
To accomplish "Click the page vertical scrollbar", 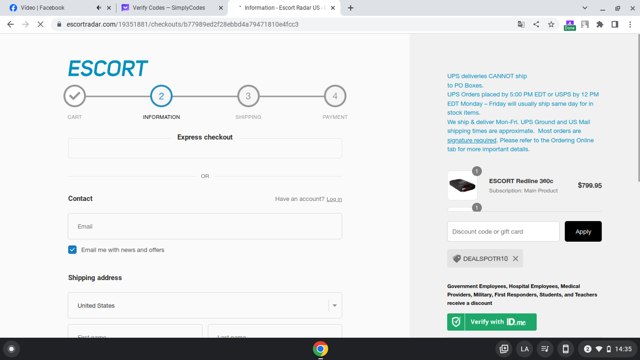I will point(638,108).
